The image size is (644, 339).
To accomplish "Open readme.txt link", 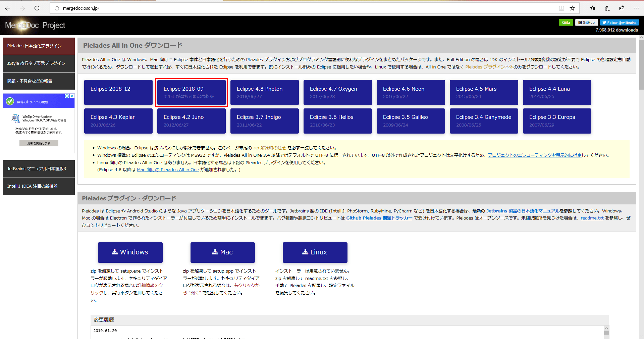I will pyautogui.click(x=592, y=218).
